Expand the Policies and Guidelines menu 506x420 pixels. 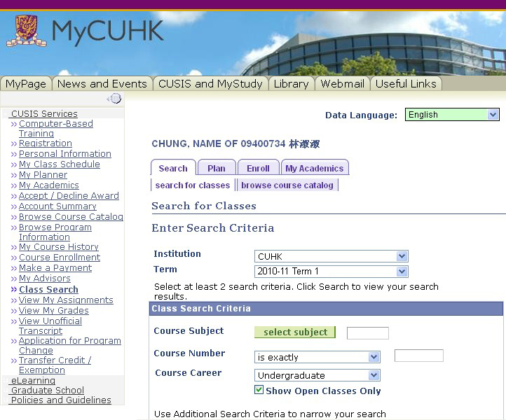[61, 400]
